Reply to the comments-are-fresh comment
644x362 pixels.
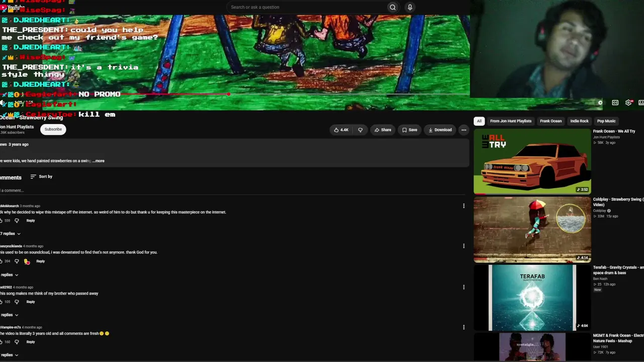tap(31, 342)
